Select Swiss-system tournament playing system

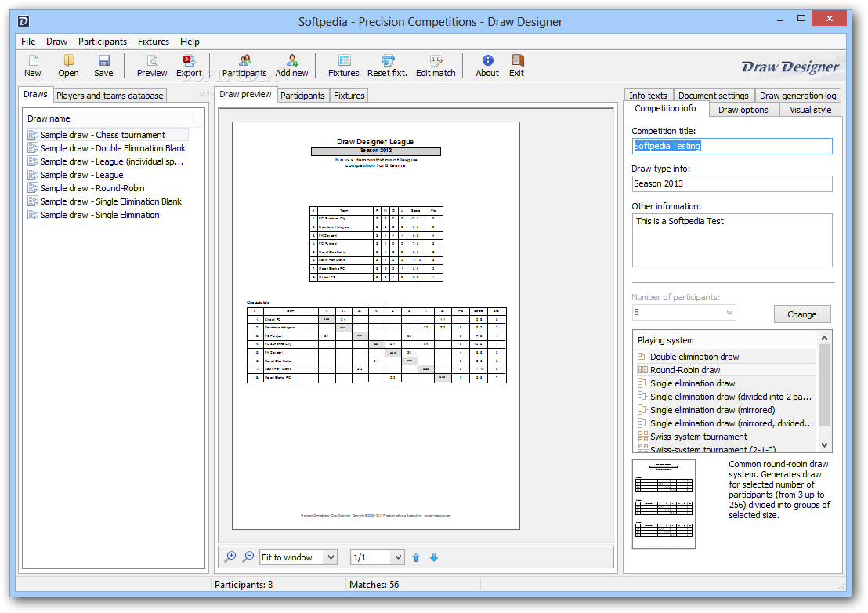(x=725, y=437)
